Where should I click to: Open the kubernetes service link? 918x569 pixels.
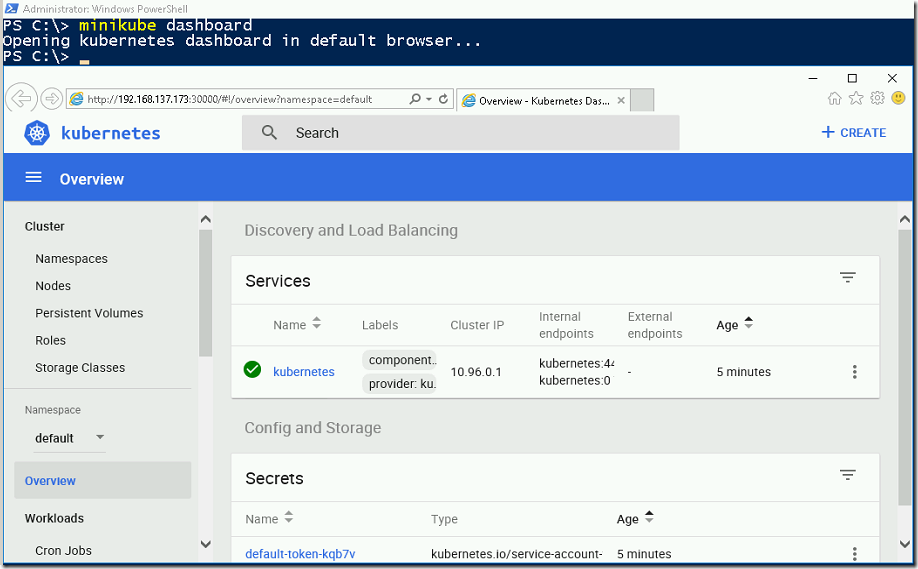tap(304, 372)
